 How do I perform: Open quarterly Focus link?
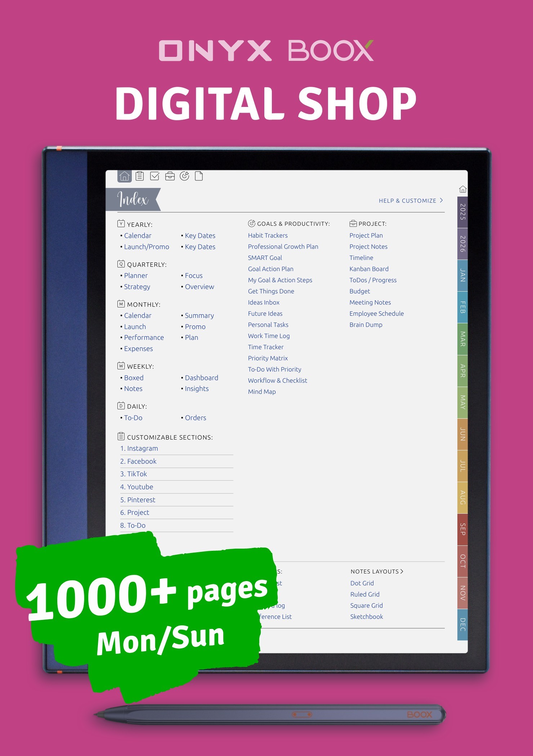tap(194, 275)
